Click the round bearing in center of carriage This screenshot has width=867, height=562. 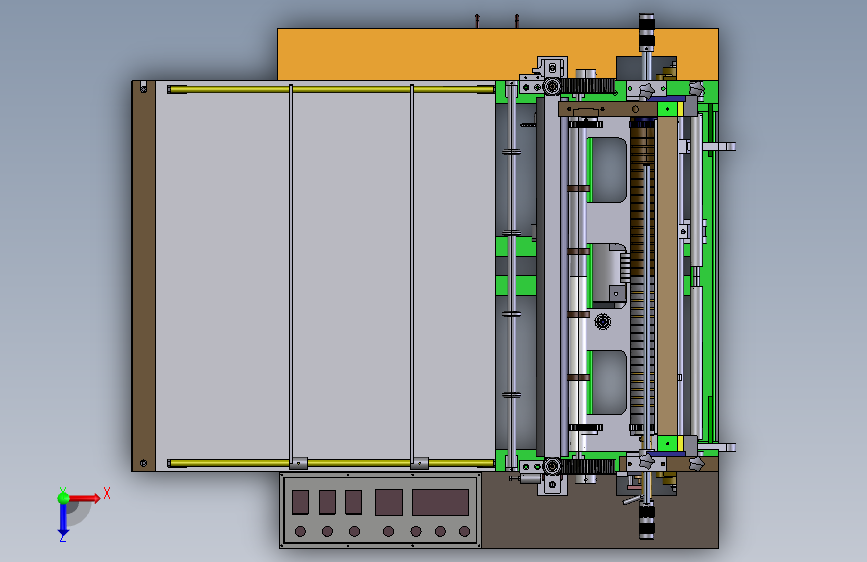tap(603, 321)
